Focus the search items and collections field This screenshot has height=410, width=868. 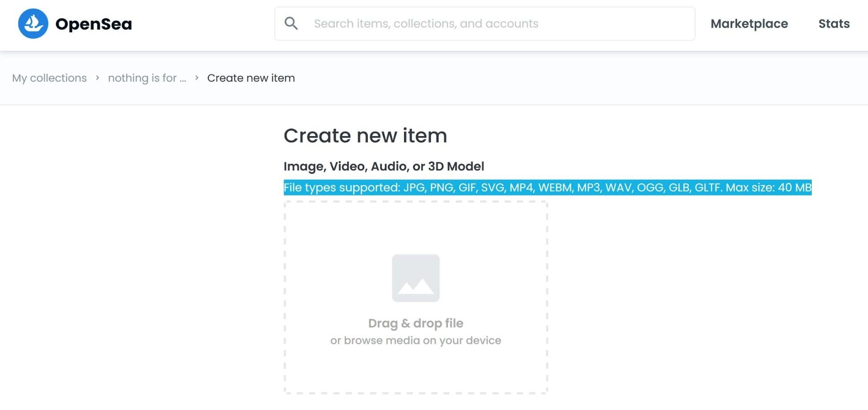[490, 24]
